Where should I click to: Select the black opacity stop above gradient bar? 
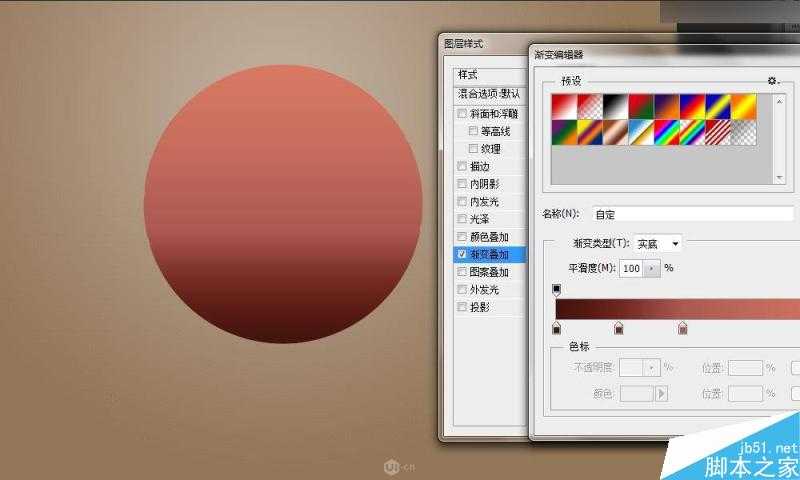(x=557, y=290)
